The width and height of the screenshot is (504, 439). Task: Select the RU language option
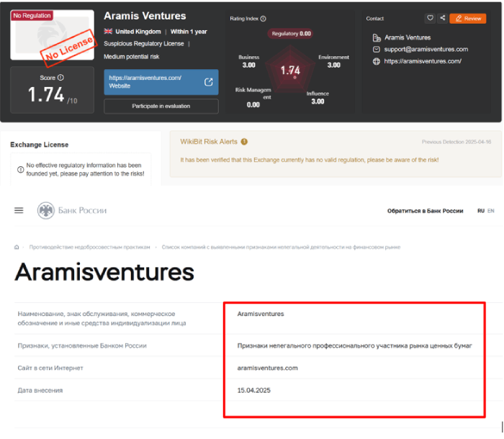pyautogui.click(x=481, y=211)
